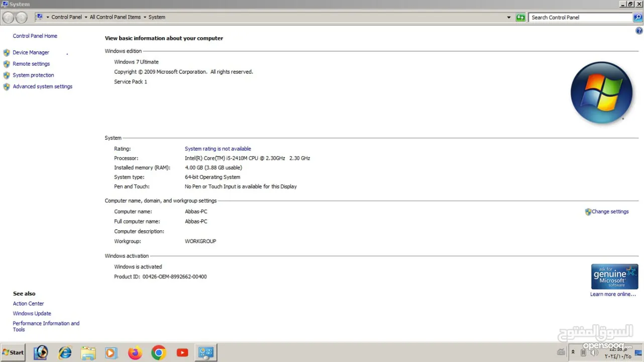The width and height of the screenshot is (644, 362).
Task: Expand dropdown arrow before Control Panel breadcrumb
Action: click(47, 18)
